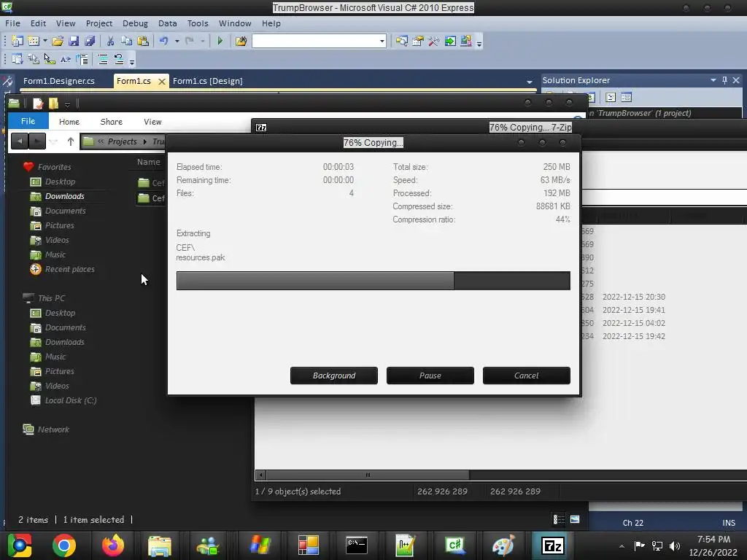Click Open File folder icon in toolbar
The width and height of the screenshot is (747, 560).
58,41
